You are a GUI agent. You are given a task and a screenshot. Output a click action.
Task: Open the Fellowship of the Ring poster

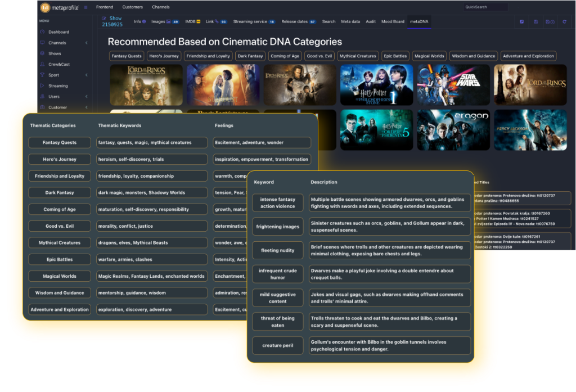[146, 85]
